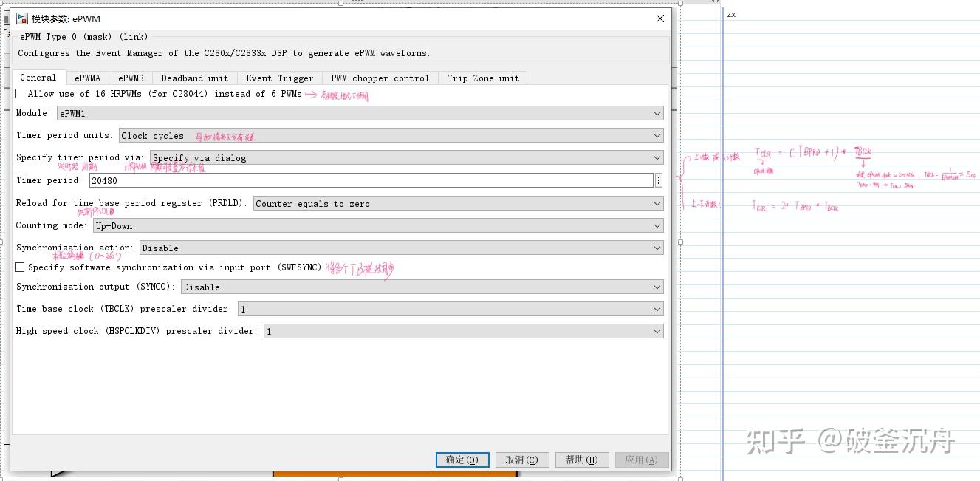
Task: Enable Allow use of 16 HRPWMs checkbox
Action: click(20, 94)
